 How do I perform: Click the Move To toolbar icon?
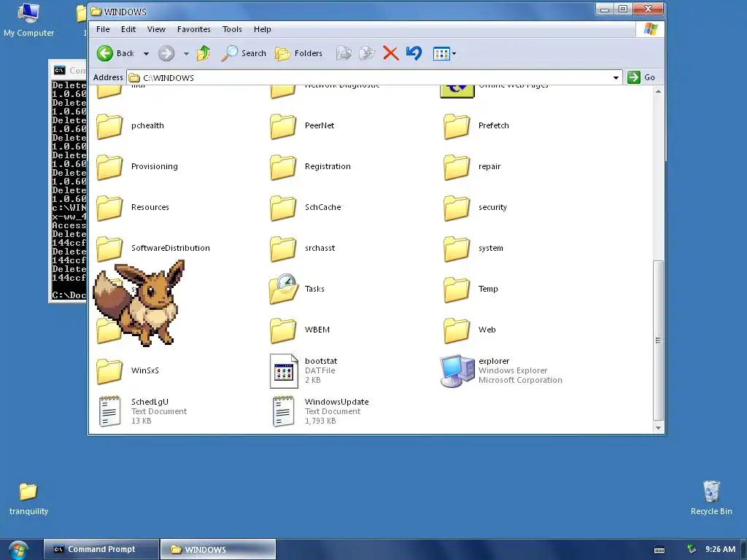(344, 53)
